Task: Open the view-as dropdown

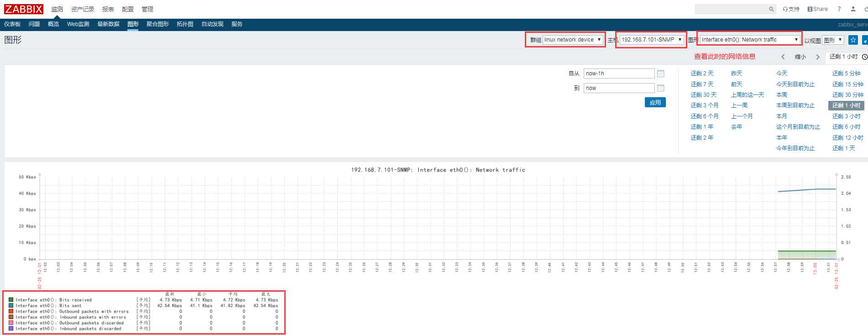Action: coord(833,40)
